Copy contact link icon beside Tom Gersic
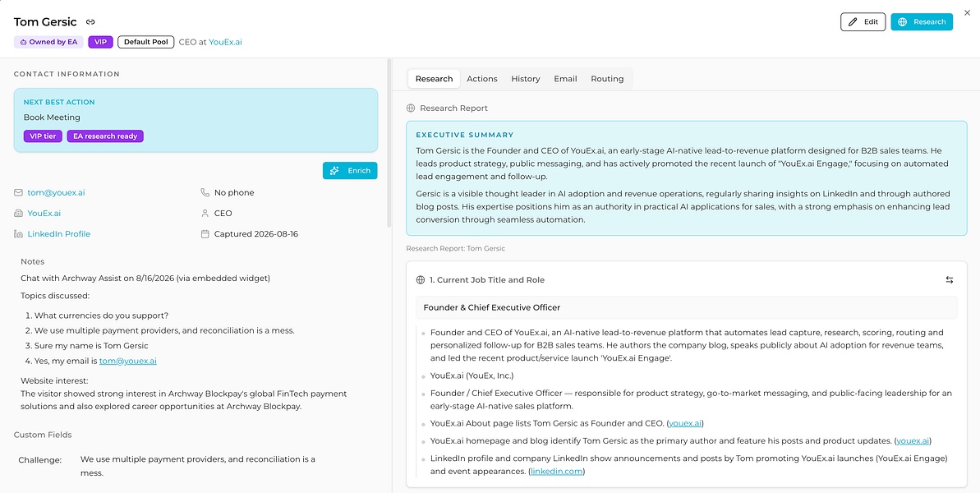980x493 pixels. [x=90, y=22]
